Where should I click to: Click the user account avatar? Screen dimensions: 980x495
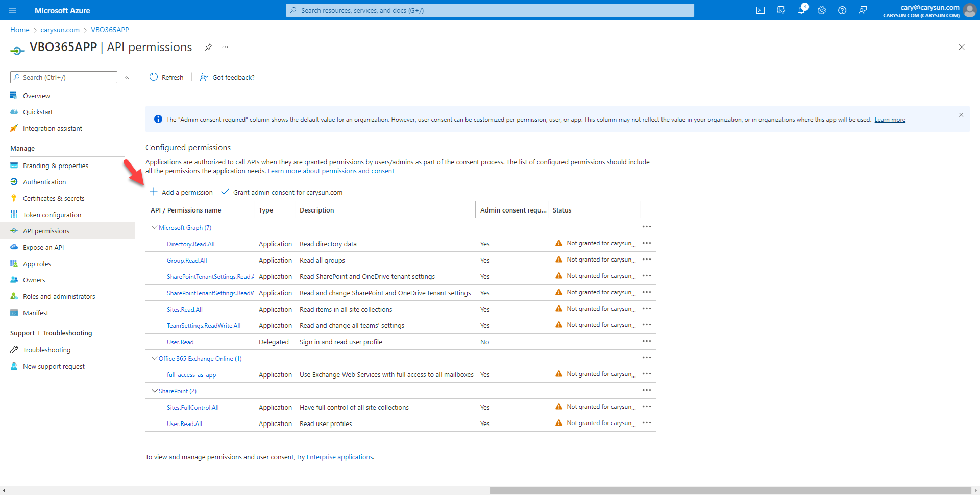[x=969, y=10]
